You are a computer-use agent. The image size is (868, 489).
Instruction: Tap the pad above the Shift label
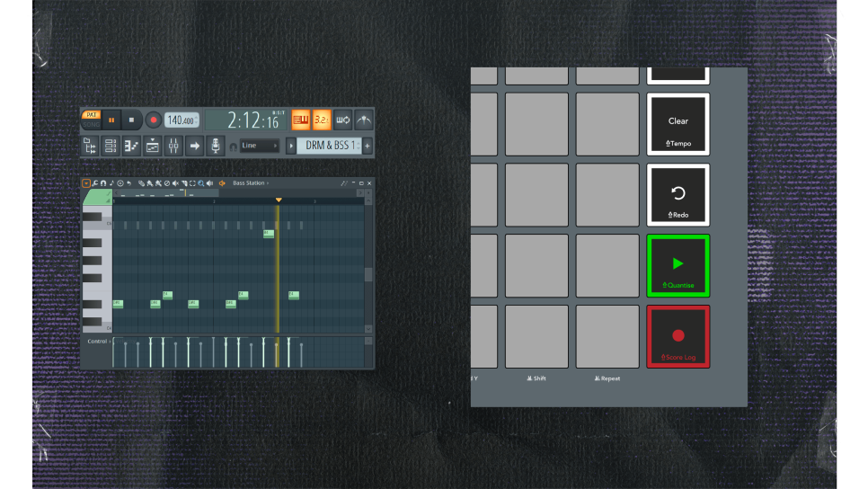pyautogui.click(x=536, y=337)
